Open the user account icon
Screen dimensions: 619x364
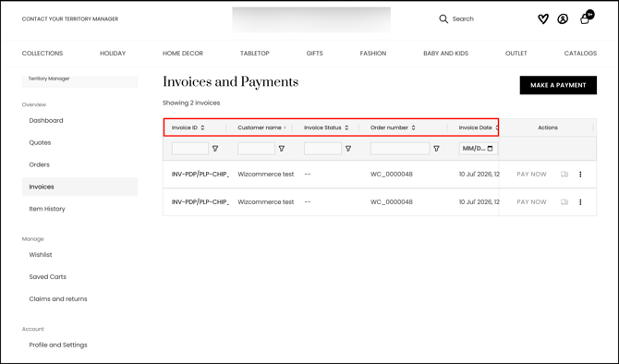coord(563,19)
